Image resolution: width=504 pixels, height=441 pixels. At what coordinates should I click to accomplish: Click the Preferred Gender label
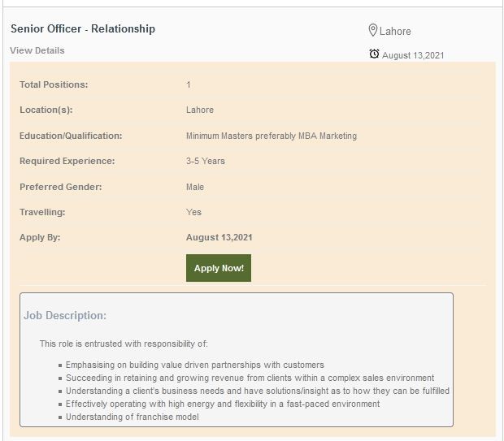click(61, 187)
